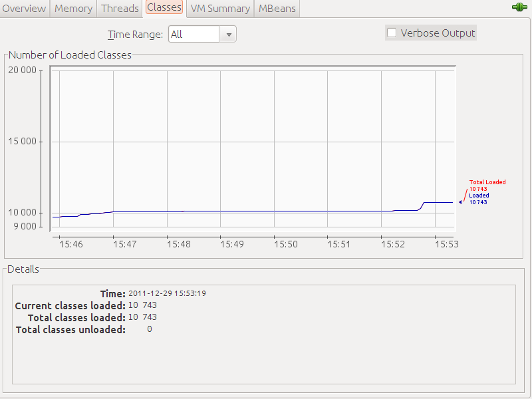Click the 15:50 time axis label
The width and height of the screenshot is (532, 399).
(285, 245)
